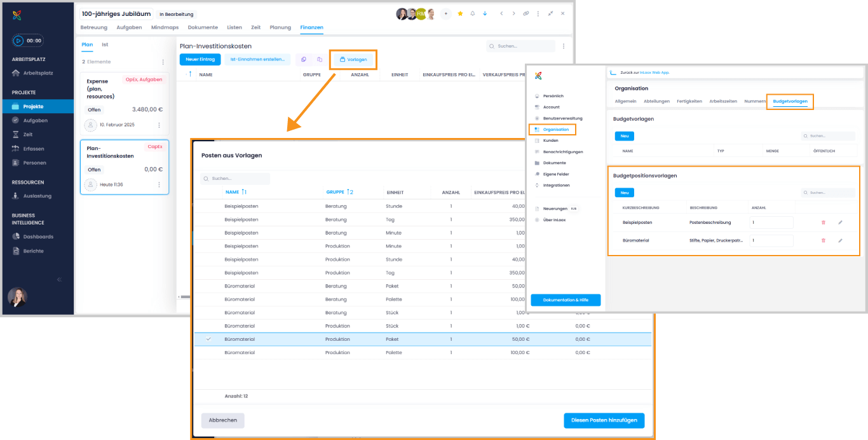The height and width of the screenshot is (440, 868).
Task: Edit the Büromaterial template with pencil icon
Action: (840, 240)
